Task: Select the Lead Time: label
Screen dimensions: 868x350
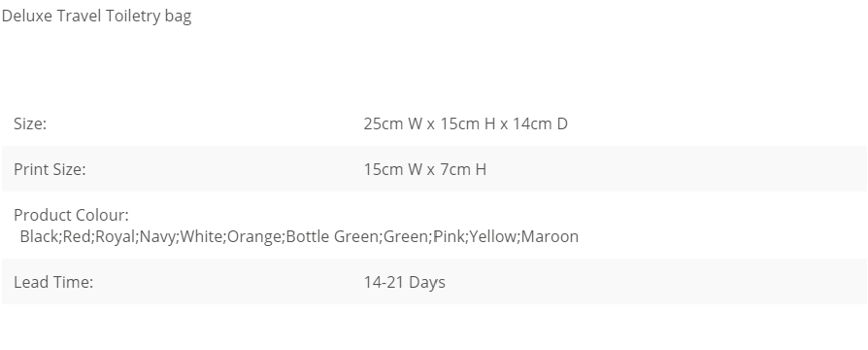Action: [x=53, y=282]
